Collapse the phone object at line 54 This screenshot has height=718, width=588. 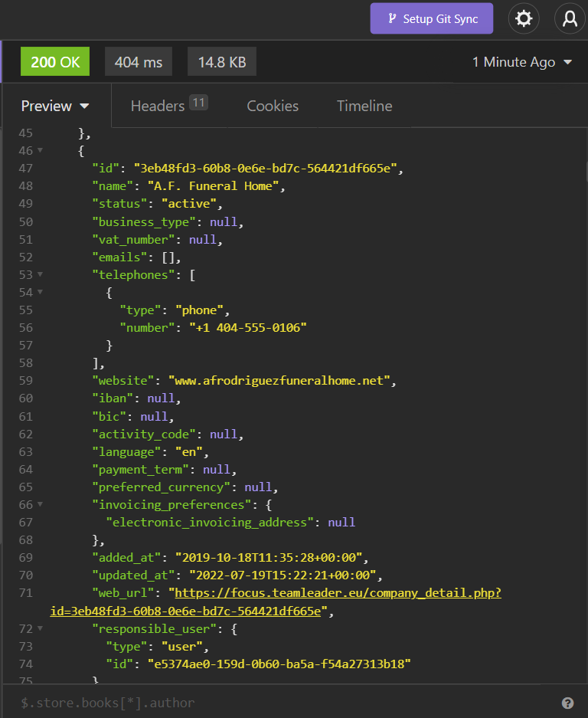[41, 292]
